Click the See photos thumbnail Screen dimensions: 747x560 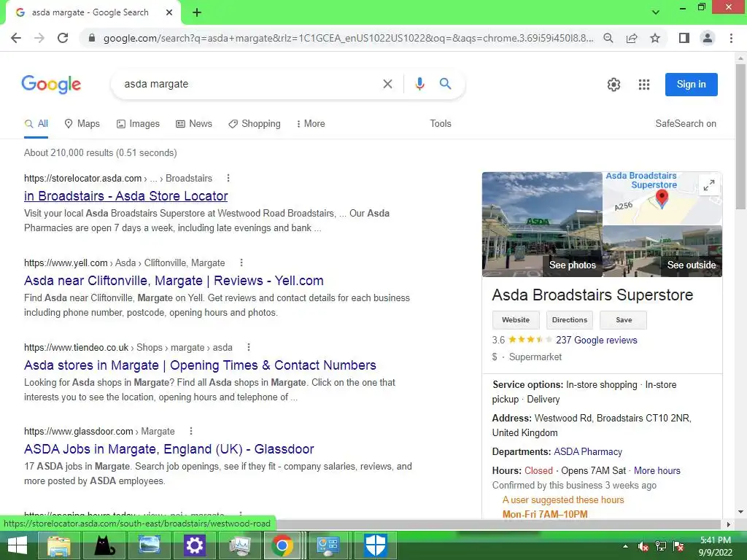coord(542,225)
